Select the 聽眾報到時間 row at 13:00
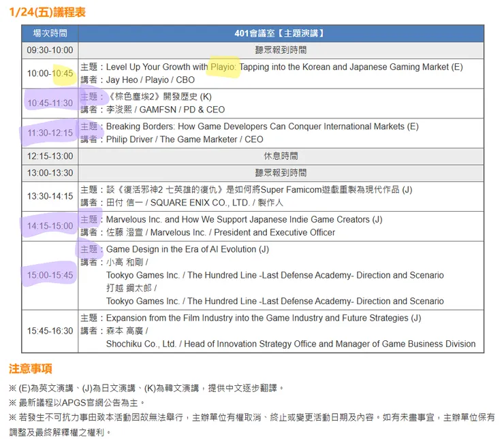Screen dimensions: 504x439 click(281, 173)
